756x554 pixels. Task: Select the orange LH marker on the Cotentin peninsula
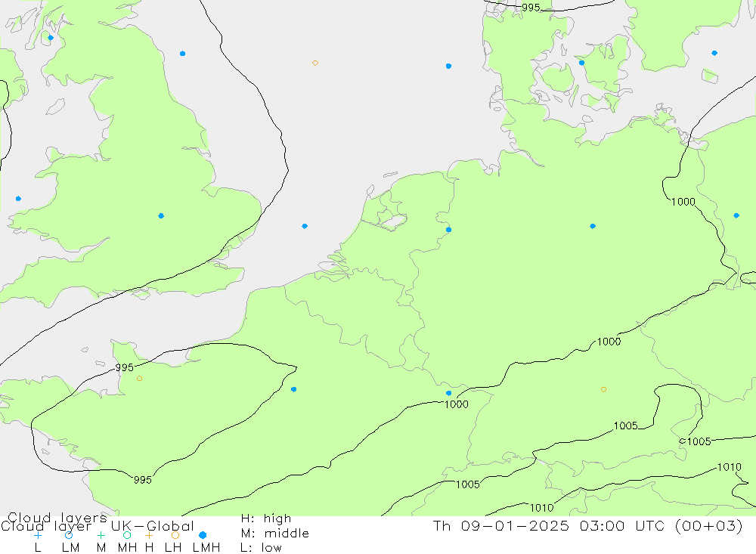[139, 379]
